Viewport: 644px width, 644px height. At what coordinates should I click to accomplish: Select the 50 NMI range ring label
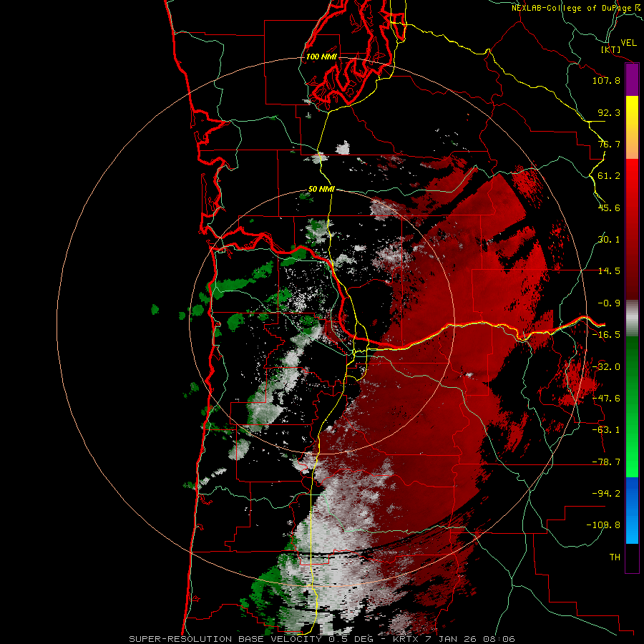321,189
